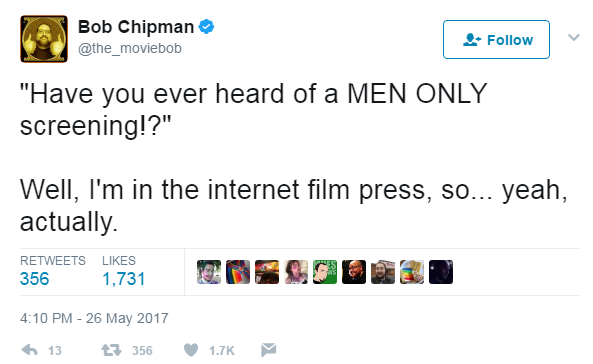Like the tweet with heart icon
This screenshot has width=593, height=364.
(x=191, y=350)
